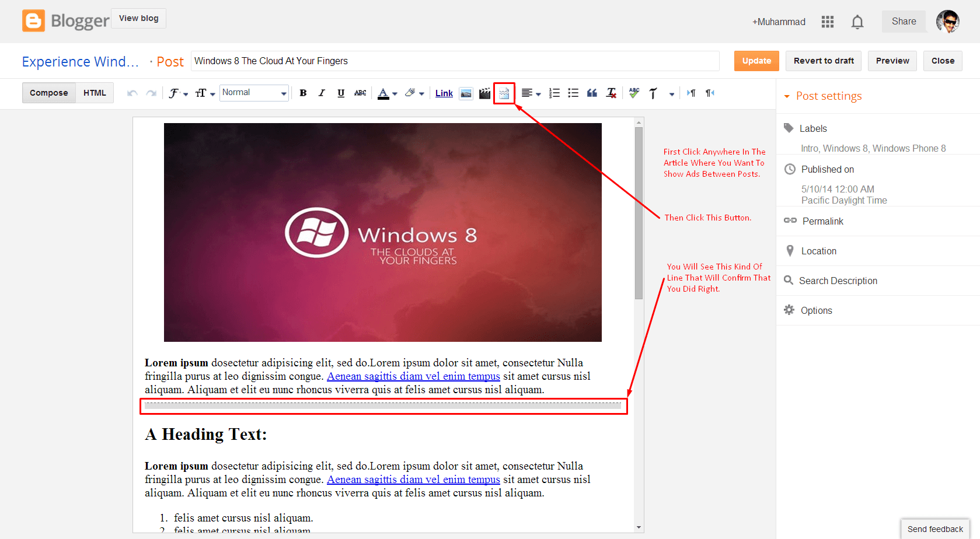
Task: Open the Normal paragraph format dropdown
Action: pos(254,93)
